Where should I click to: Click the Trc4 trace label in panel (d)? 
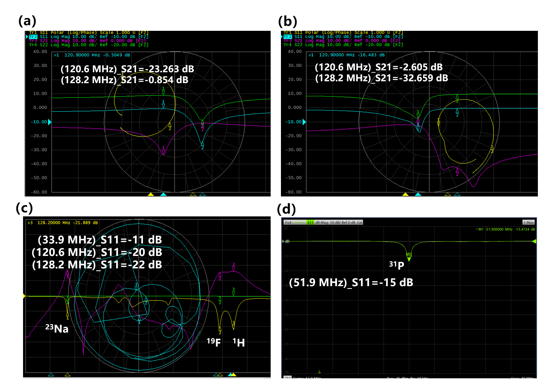[x=288, y=222]
